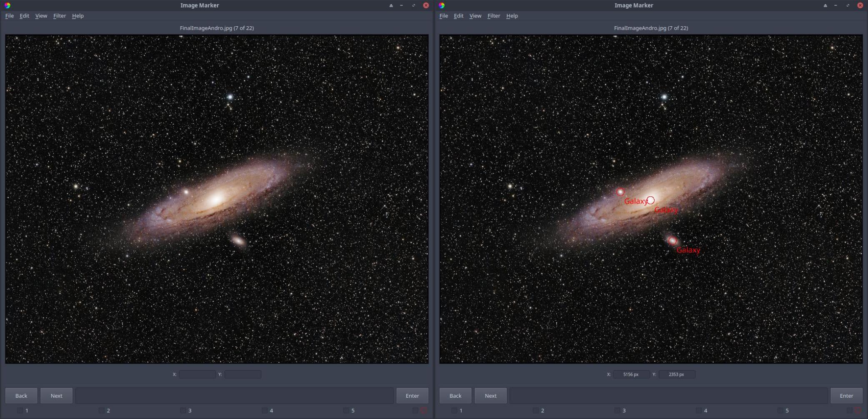Viewport: 868px width, 419px height.
Task: Open Filter menu in right Image Marker window
Action: coord(493,16)
